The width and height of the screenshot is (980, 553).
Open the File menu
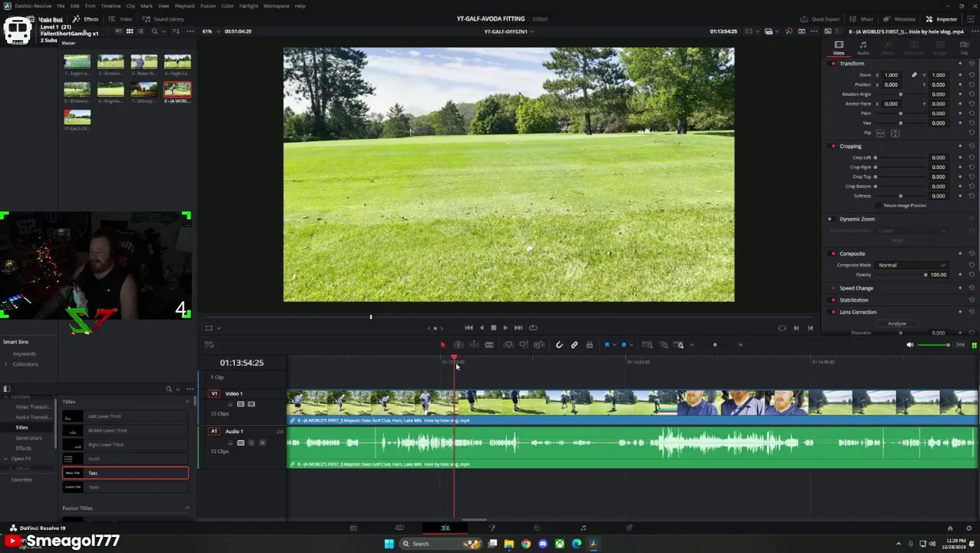point(61,6)
